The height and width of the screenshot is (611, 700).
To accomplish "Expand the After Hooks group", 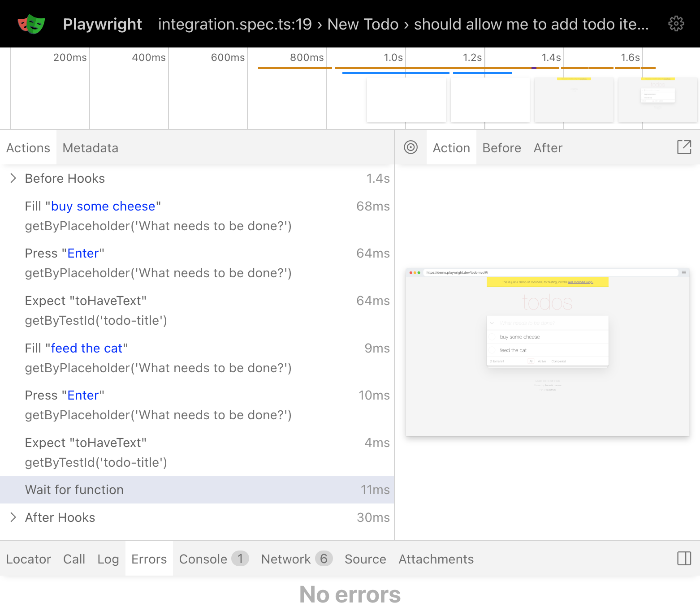I will pos(13,517).
